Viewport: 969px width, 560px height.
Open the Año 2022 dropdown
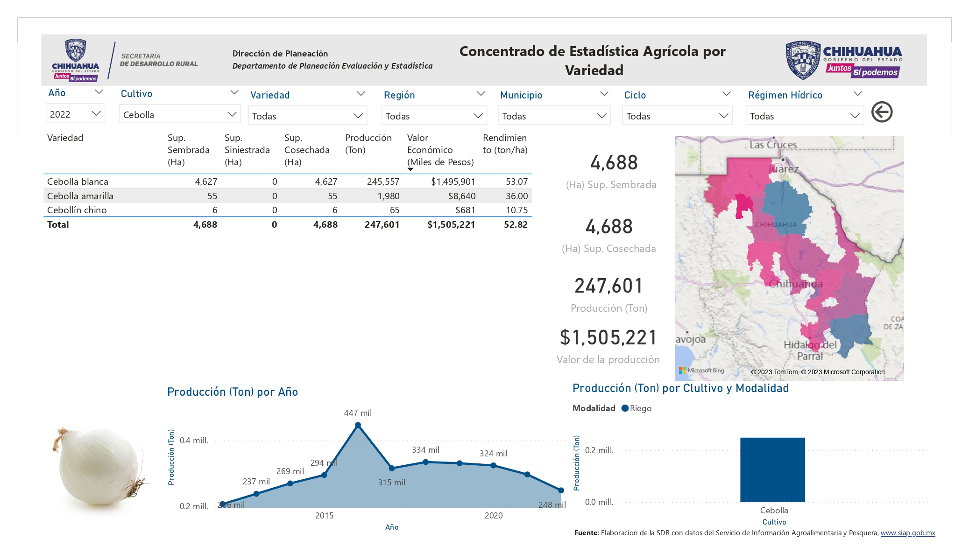(x=76, y=114)
